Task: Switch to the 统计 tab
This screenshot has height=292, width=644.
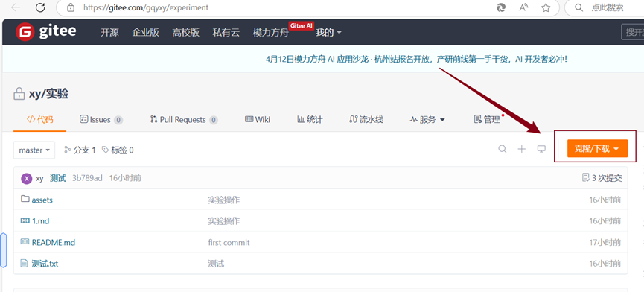Action: (310, 120)
